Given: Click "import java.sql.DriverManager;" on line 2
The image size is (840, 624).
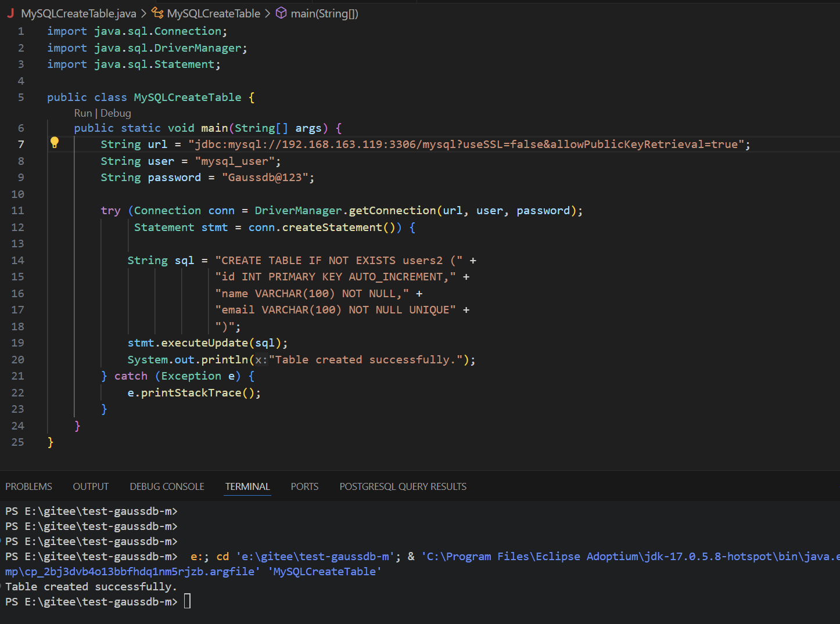Looking at the screenshot, I should pos(147,48).
